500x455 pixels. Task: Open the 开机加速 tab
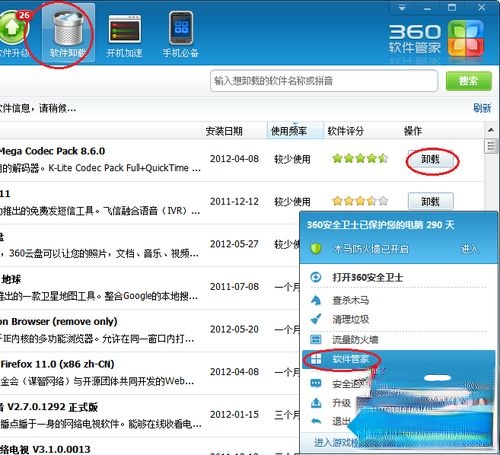click(x=124, y=36)
